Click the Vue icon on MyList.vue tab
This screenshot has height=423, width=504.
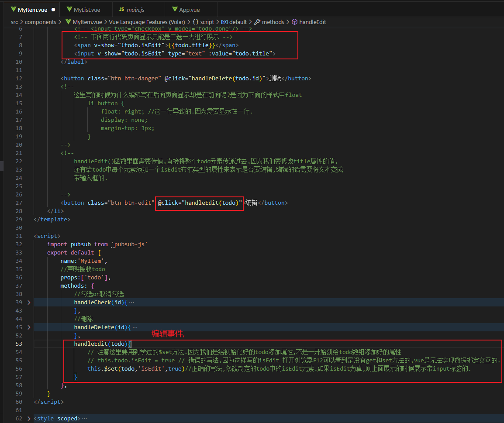[69, 9]
